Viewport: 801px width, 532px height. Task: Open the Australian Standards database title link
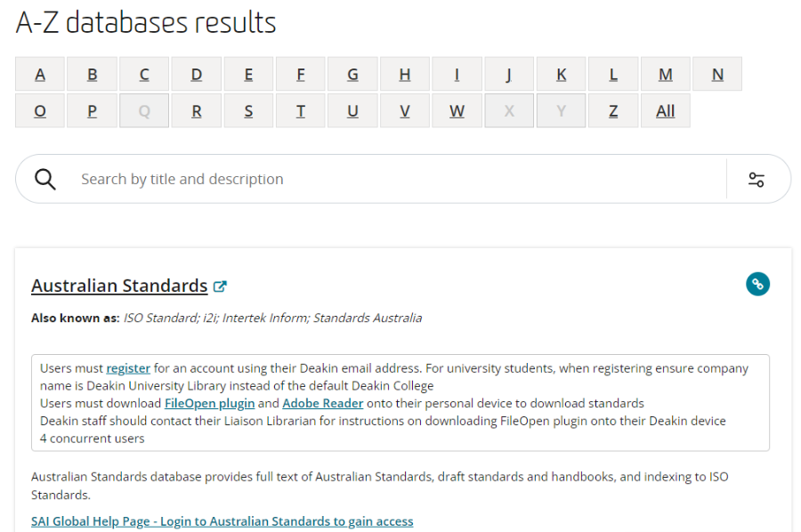tap(119, 286)
